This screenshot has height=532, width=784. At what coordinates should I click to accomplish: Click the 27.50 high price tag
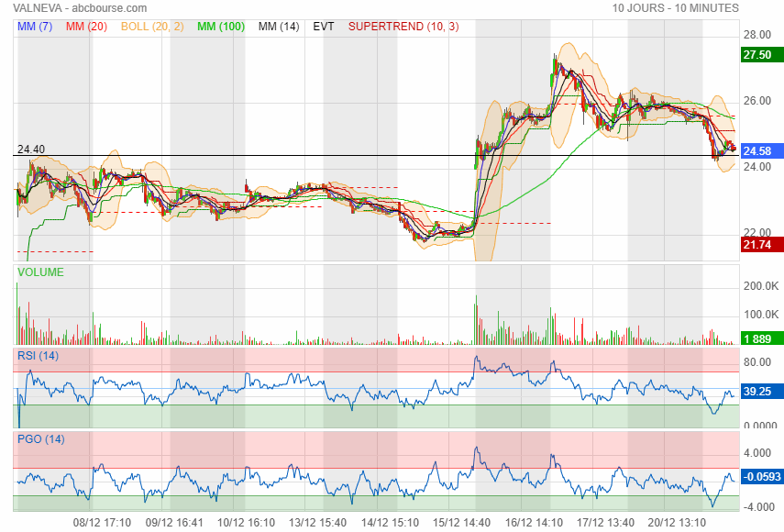click(762, 54)
